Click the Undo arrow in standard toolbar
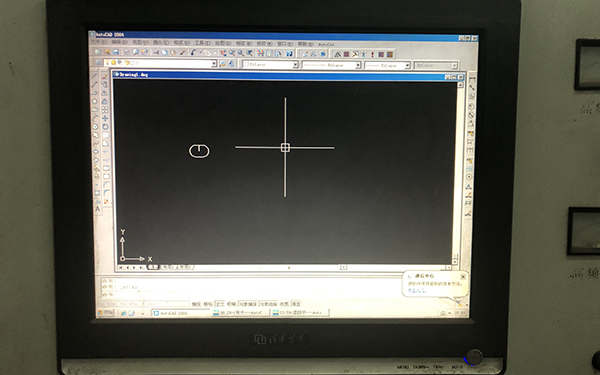 click(193, 53)
